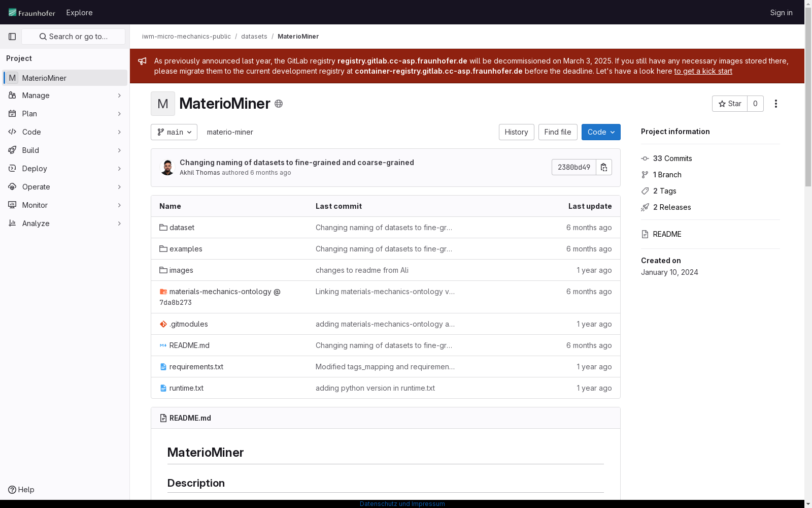Click the vertical page scrollbar
This screenshot has width=812, height=508.
point(808,97)
